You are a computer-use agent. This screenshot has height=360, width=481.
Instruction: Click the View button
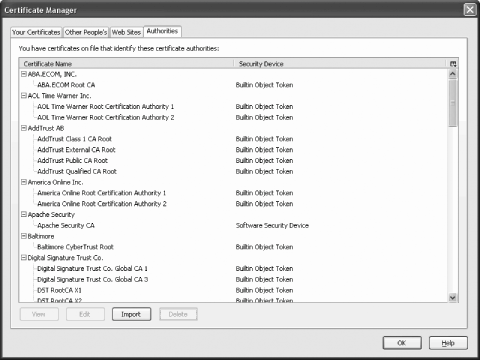coord(39,314)
